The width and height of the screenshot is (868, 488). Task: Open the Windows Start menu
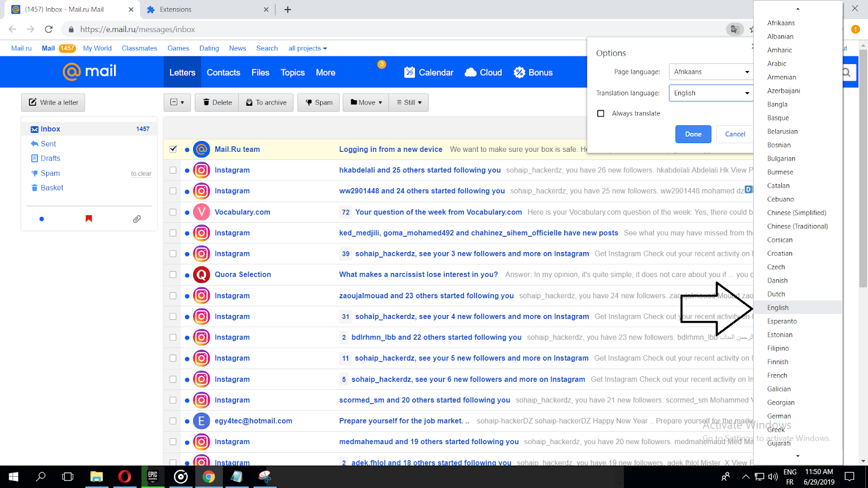pyautogui.click(x=14, y=477)
